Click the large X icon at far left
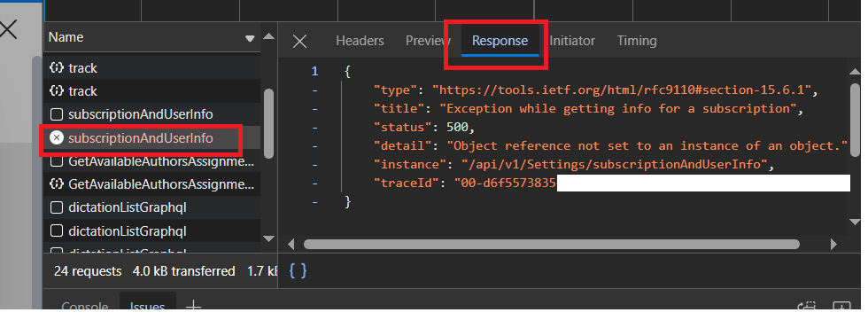This screenshot has width=868, height=328. (x=8, y=29)
